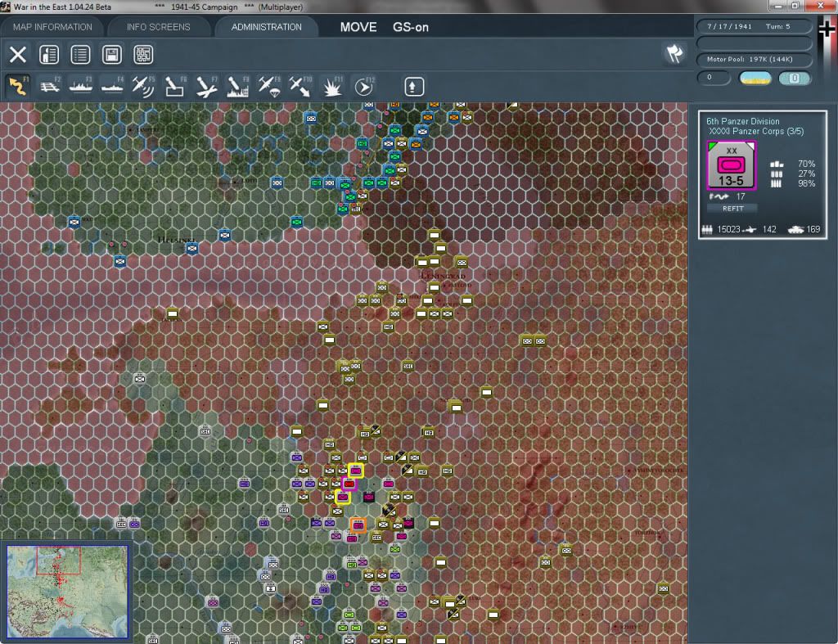
Task: Click the Leningrad city label on the map
Action: (443, 276)
